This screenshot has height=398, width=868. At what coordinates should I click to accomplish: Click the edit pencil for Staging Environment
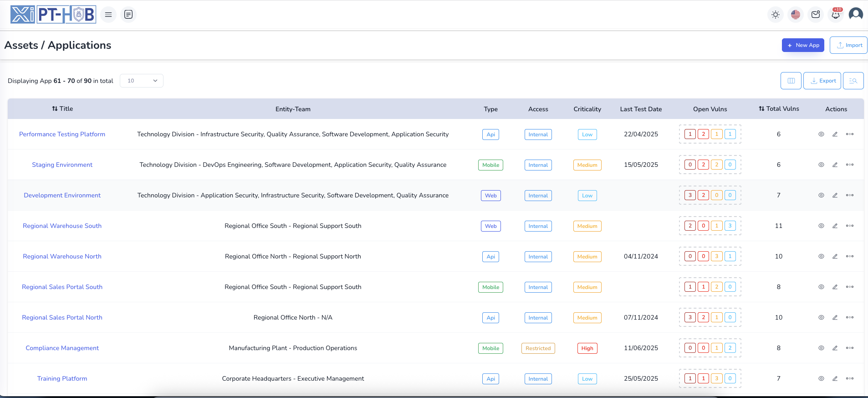(835, 165)
